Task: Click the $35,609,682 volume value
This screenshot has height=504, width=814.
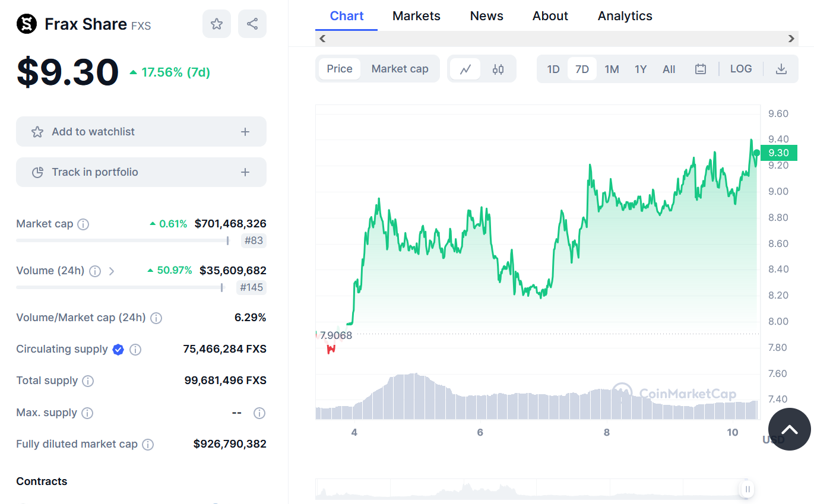Action: [x=233, y=271]
